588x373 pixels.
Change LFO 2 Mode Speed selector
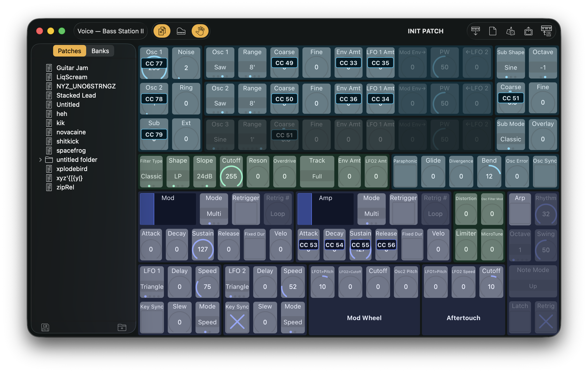pyautogui.click(x=293, y=322)
